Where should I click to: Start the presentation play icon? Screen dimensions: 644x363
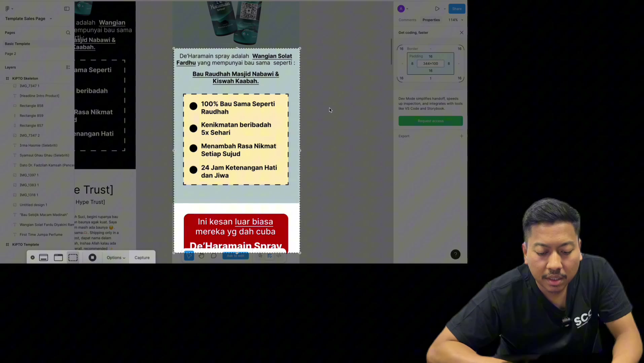point(437,9)
